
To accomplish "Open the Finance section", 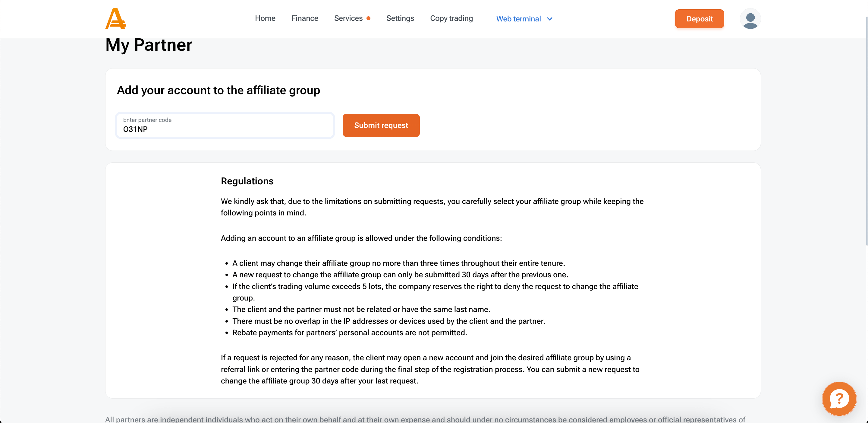I will coord(305,18).
